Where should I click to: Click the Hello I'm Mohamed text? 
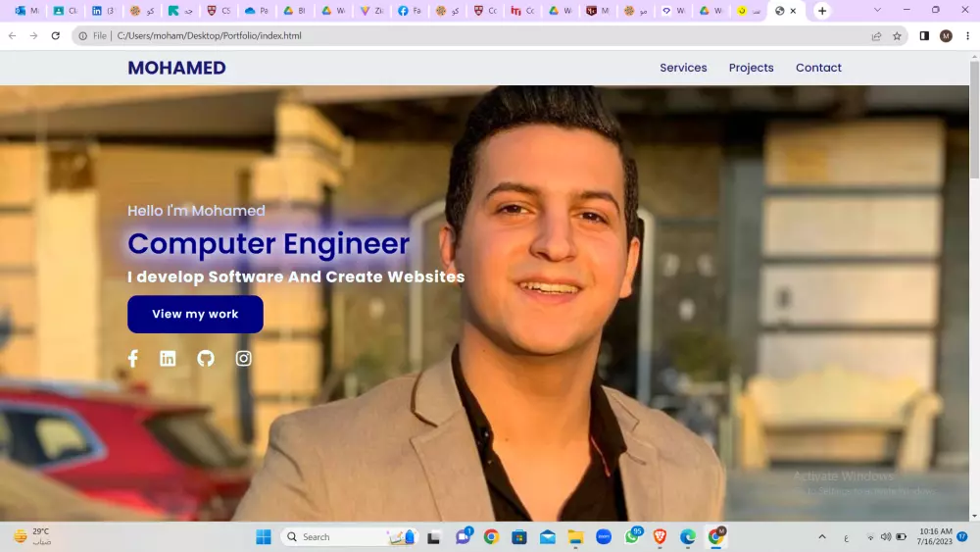(196, 211)
